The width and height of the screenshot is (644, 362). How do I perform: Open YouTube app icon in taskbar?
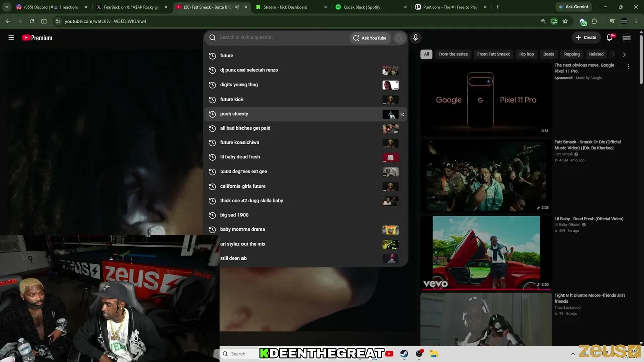coord(389,354)
